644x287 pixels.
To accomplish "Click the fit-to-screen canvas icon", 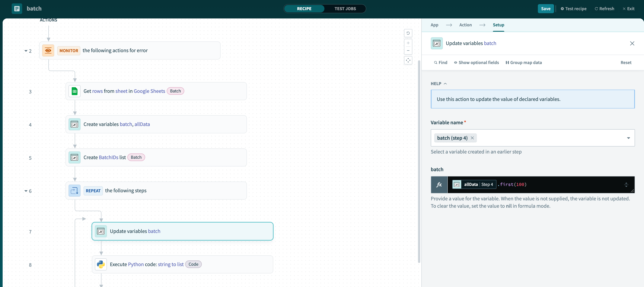I will click(x=408, y=60).
